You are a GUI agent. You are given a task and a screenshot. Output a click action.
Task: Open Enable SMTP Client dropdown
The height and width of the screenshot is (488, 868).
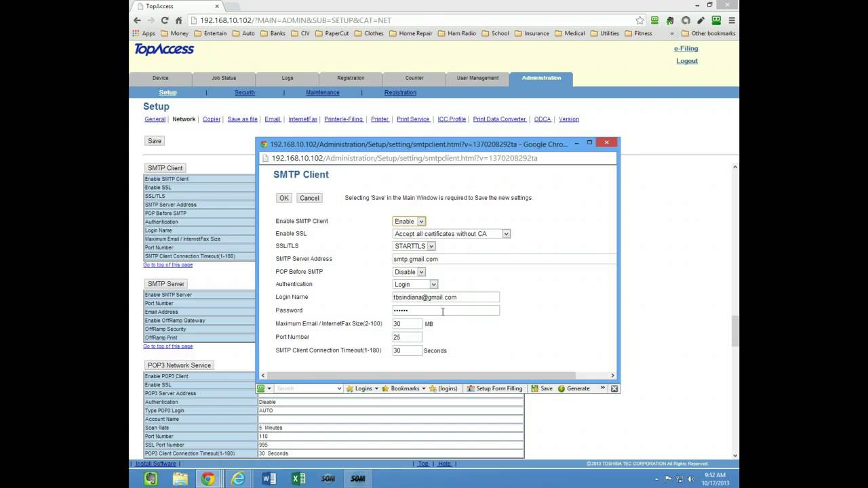pyautogui.click(x=409, y=221)
